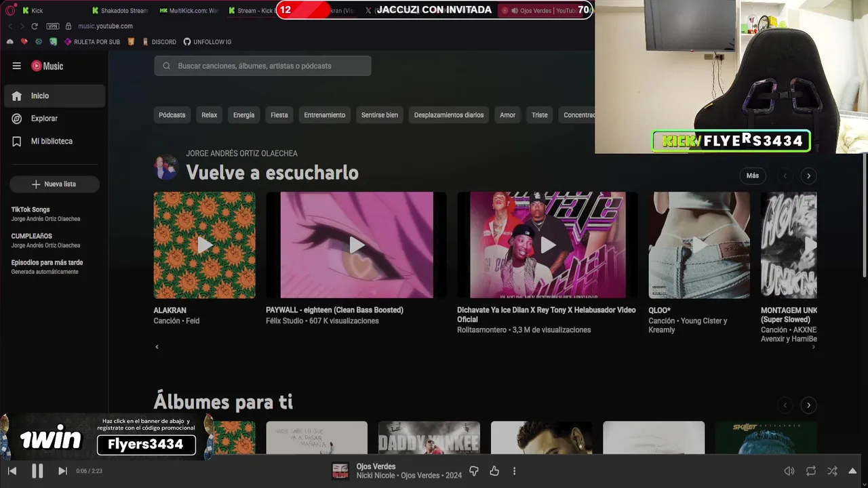Select the Desplazamientos diarios chip
This screenshot has width=868, height=488.
coord(449,115)
